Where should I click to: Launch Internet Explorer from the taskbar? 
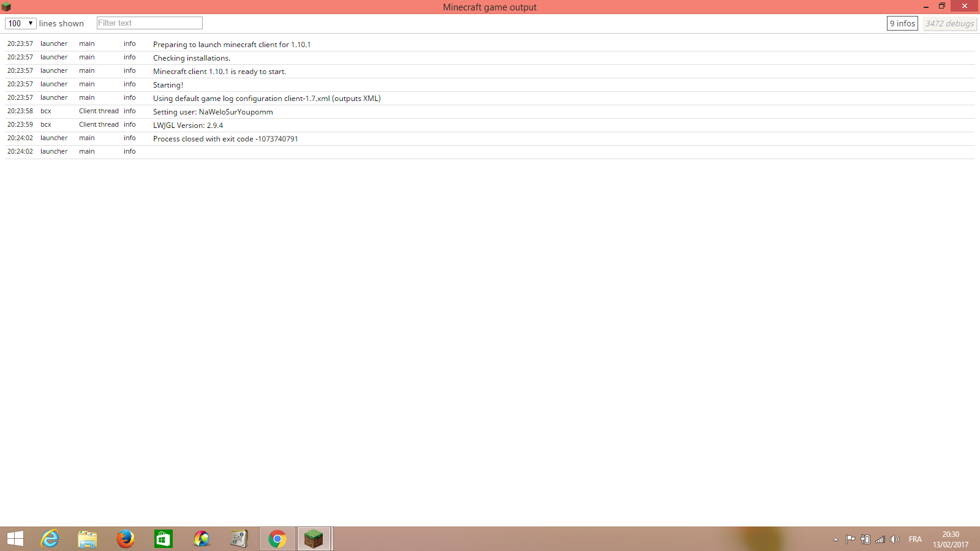coord(50,539)
